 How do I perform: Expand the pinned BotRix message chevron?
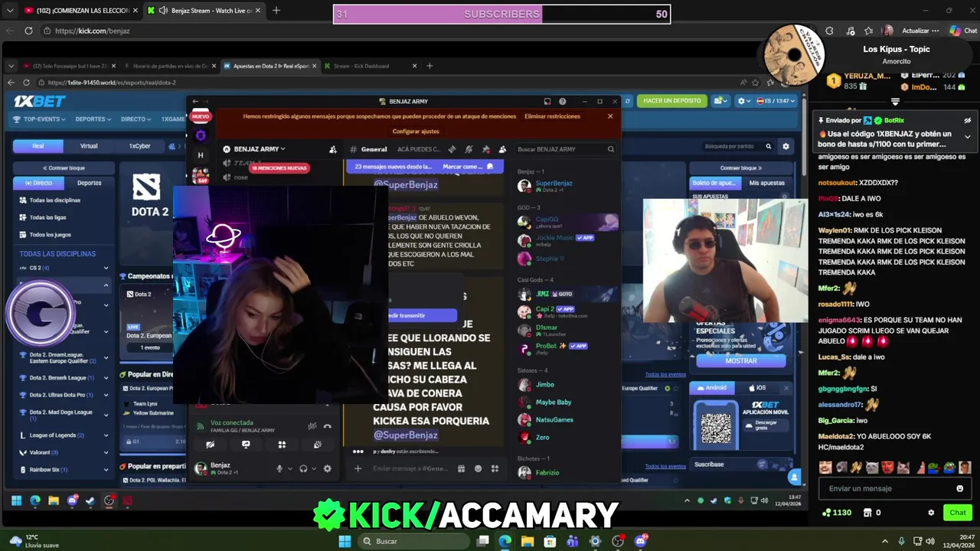(967, 136)
